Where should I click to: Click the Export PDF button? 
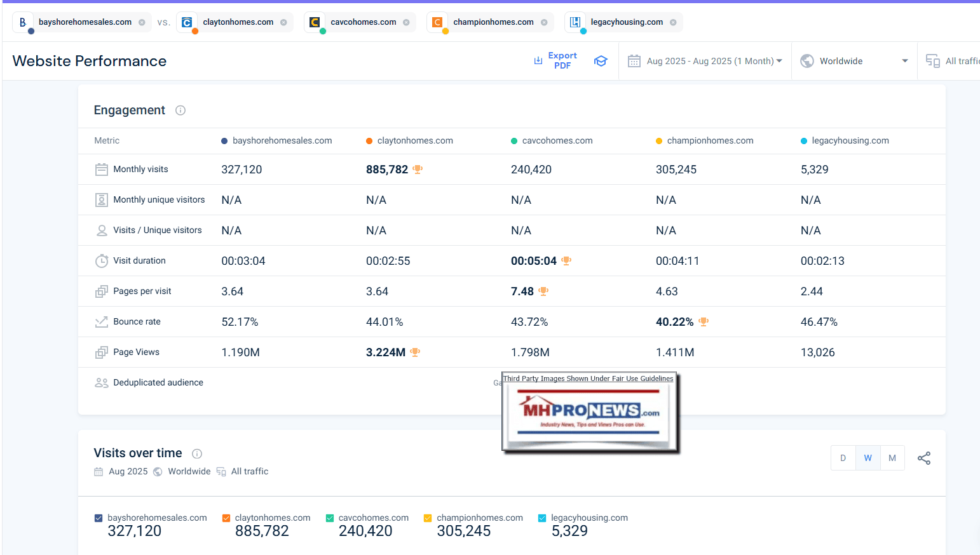point(555,61)
